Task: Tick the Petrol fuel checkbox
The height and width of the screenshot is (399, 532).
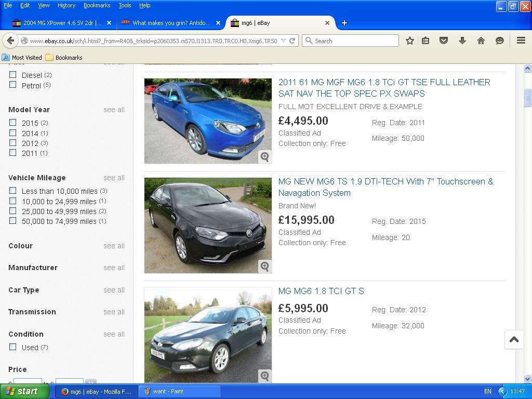Action: [13, 85]
